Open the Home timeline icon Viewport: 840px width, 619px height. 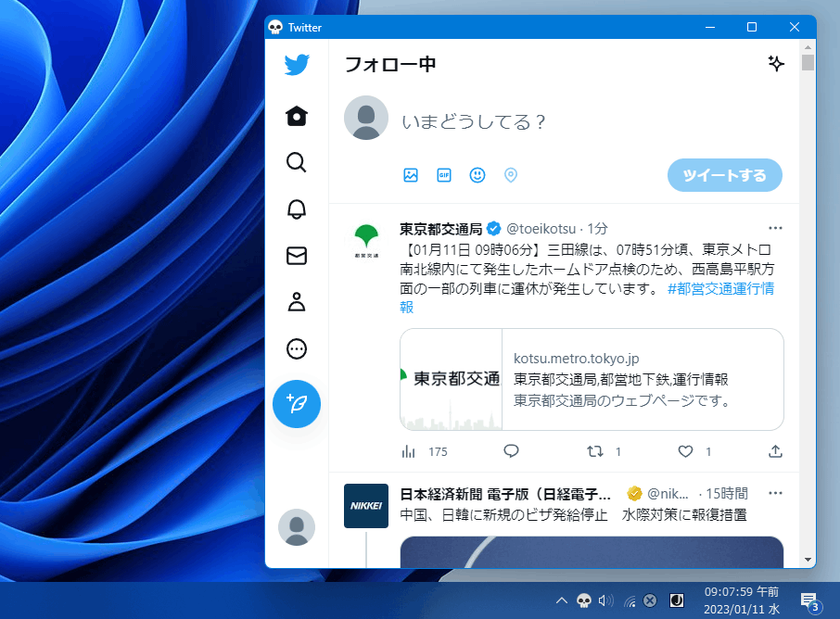[297, 116]
